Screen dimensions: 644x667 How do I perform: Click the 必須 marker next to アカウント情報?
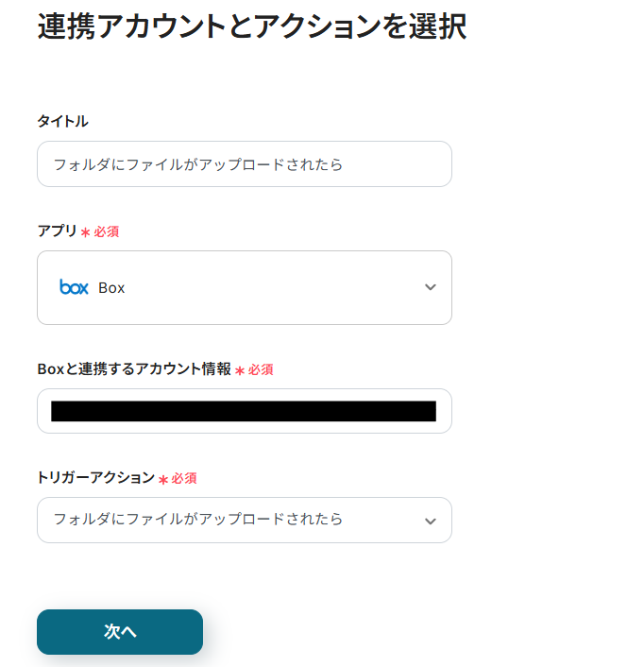[260, 370]
